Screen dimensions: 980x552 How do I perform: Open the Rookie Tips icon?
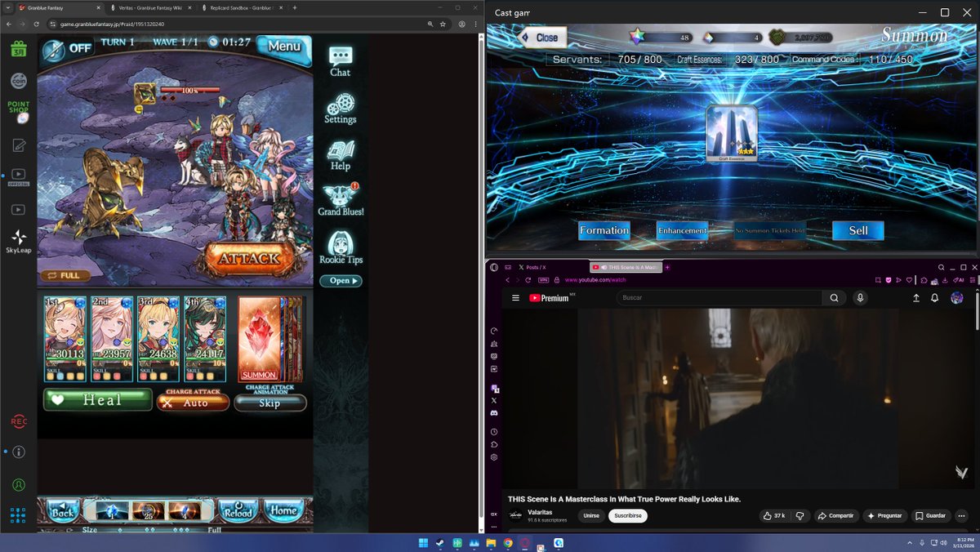click(341, 248)
